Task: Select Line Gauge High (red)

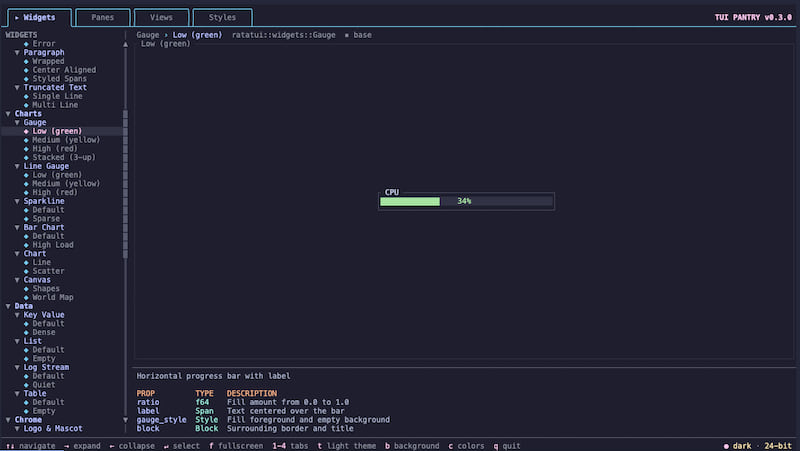Action: point(55,192)
